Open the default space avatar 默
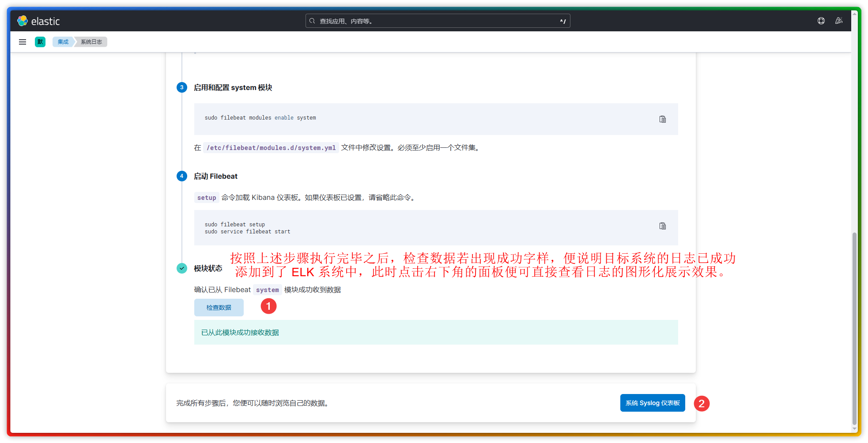 click(x=40, y=42)
